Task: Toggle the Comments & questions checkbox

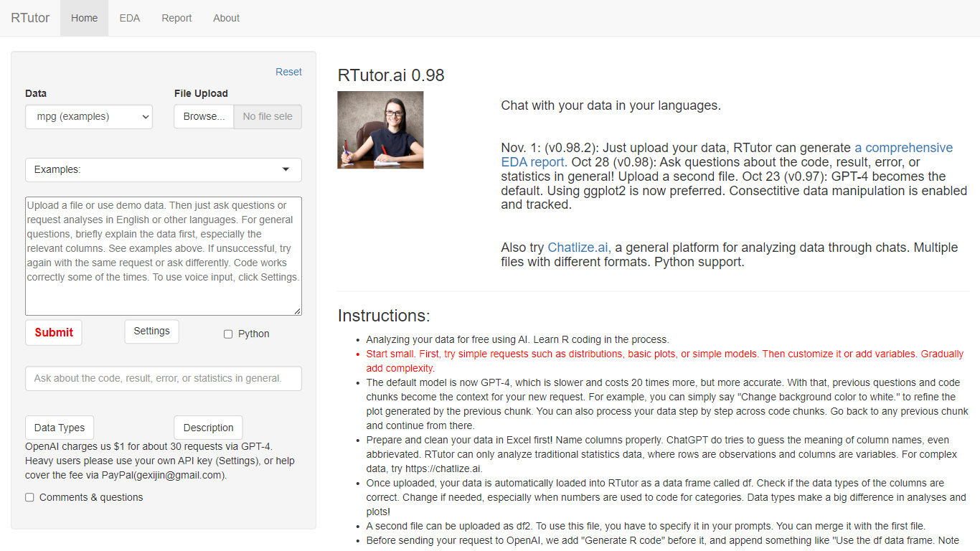Action: click(x=29, y=497)
